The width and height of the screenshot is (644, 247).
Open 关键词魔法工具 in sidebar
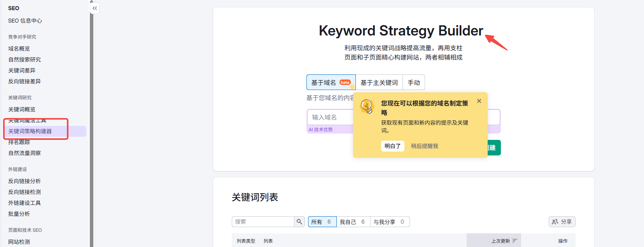click(x=27, y=120)
